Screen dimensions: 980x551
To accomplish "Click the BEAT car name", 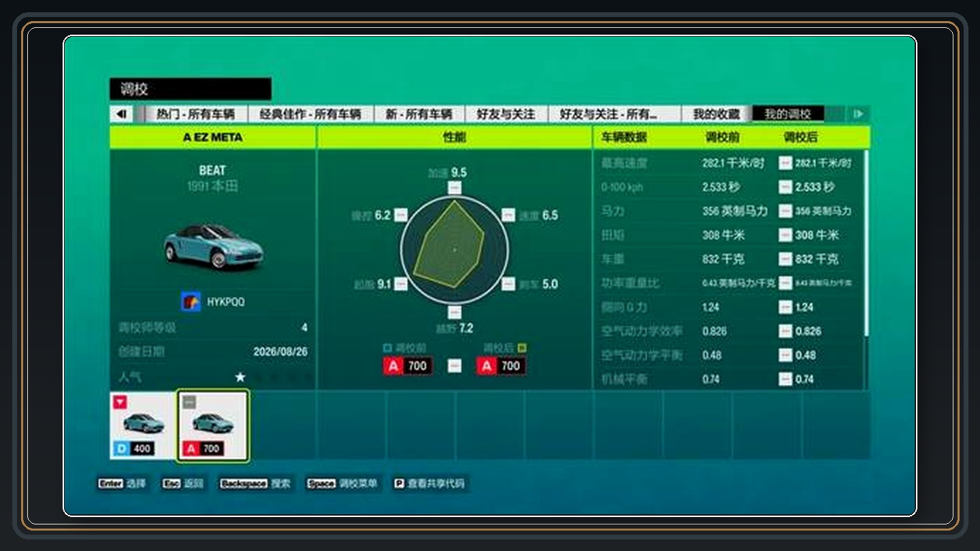I will 212,170.
